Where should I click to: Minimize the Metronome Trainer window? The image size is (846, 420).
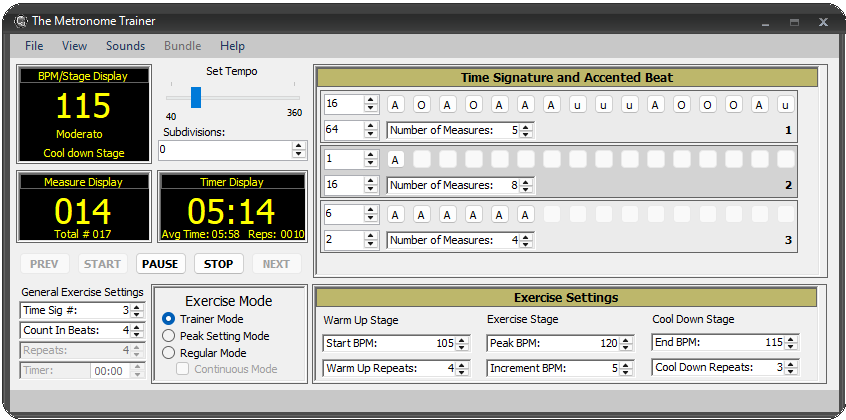point(766,22)
